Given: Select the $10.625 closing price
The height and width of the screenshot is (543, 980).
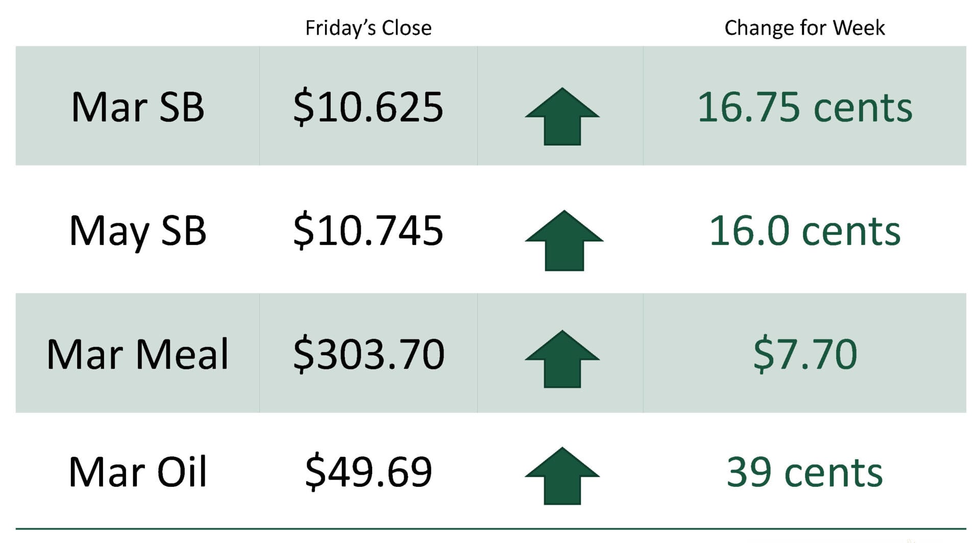Looking at the screenshot, I should (x=368, y=107).
